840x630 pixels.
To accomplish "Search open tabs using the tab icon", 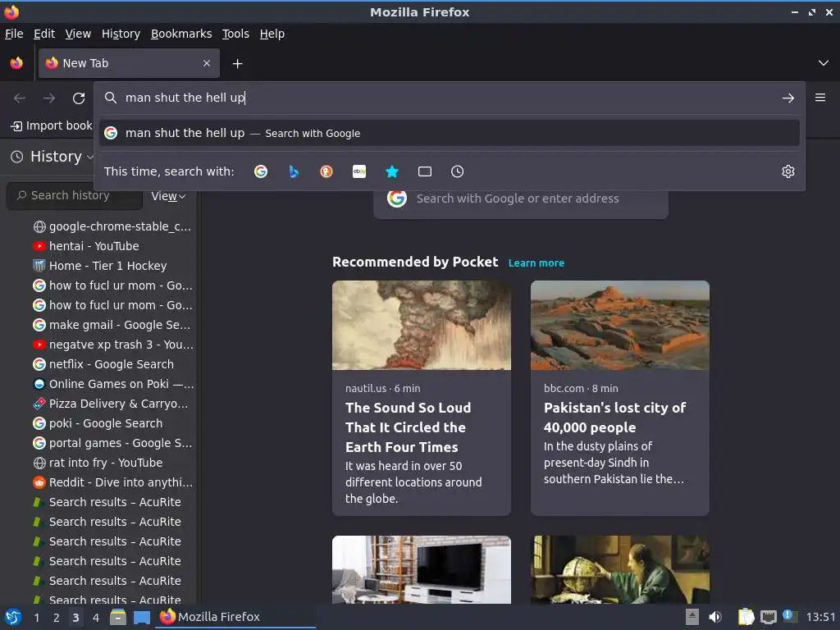I will coord(425,171).
